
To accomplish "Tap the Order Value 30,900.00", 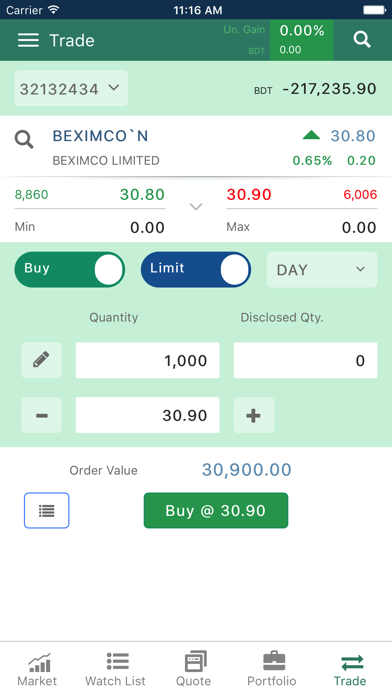I will tap(247, 470).
